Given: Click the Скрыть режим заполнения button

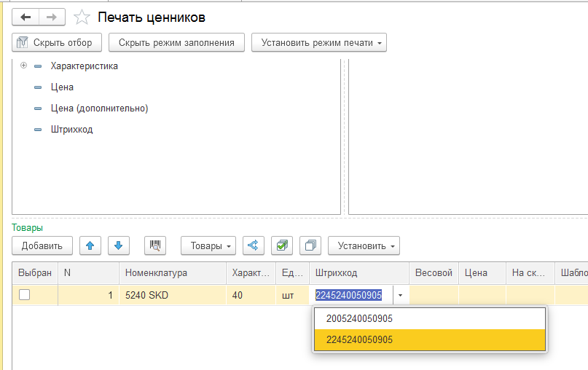Looking at the screenshot, I should pyautogui.click(x=176, y=42).
